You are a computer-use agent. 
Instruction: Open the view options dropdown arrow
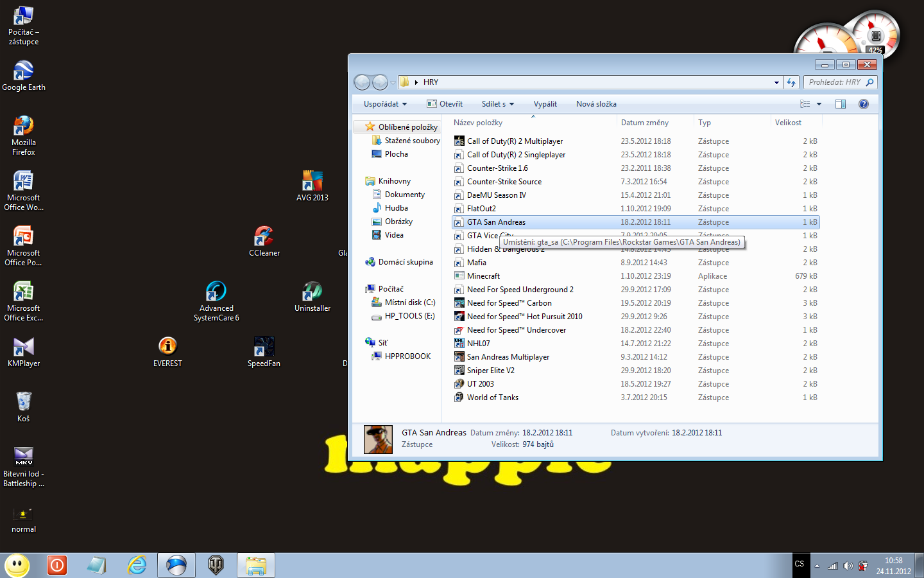819,104
